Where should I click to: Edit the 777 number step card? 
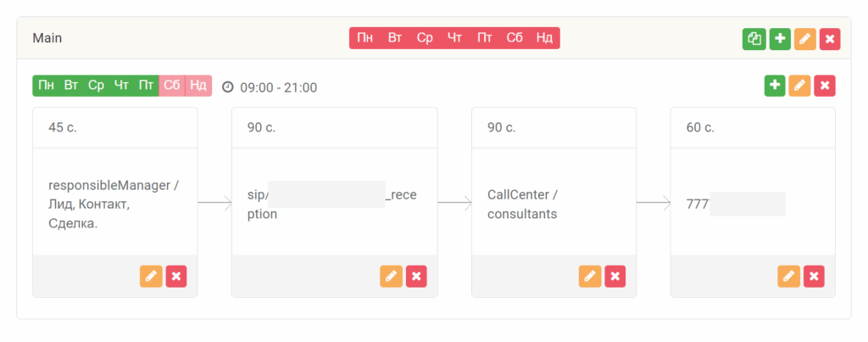[x=788, y=276]
